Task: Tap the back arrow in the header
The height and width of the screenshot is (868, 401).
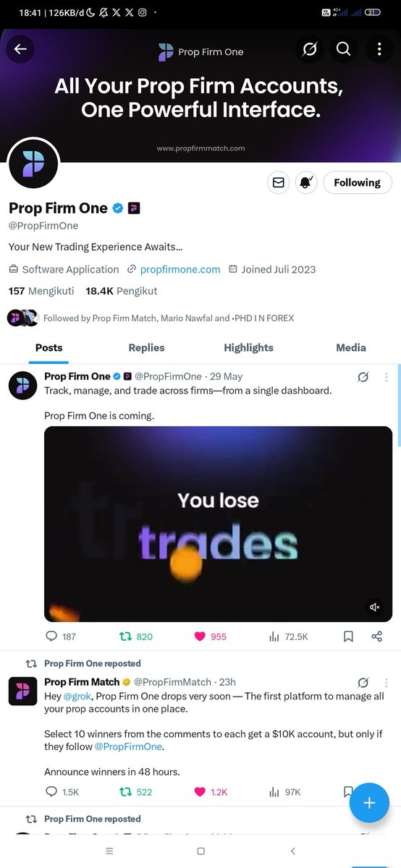Action: pyautogui.click(x=20, y=49)
